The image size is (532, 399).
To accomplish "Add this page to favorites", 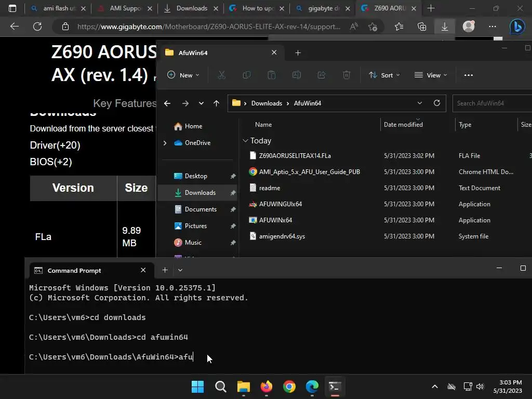I will tap(373, 26).
